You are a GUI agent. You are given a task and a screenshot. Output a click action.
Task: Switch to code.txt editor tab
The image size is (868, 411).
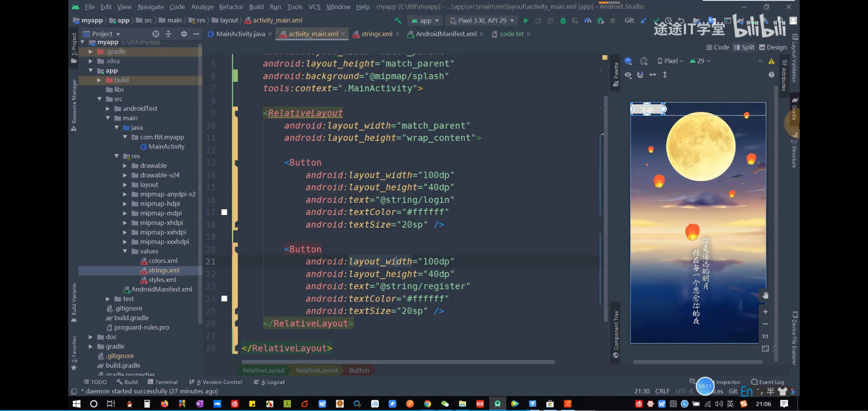(x=511, y=34)
